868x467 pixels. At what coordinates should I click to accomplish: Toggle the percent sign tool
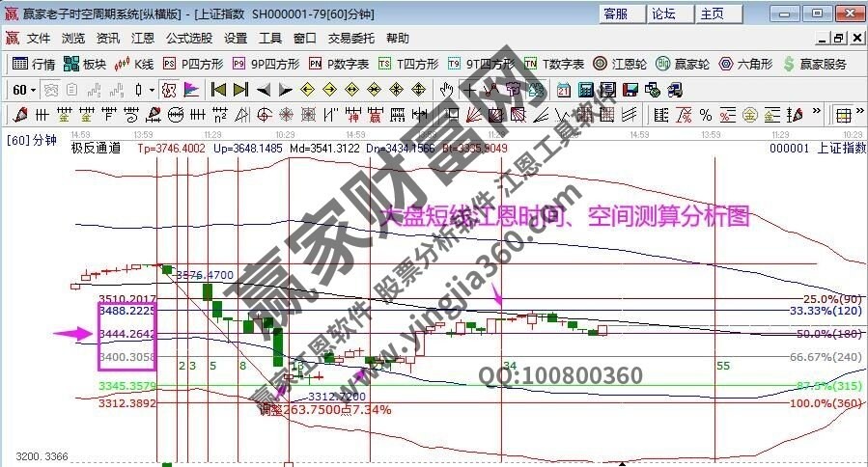pyautogui.click(x=706, y=115)
